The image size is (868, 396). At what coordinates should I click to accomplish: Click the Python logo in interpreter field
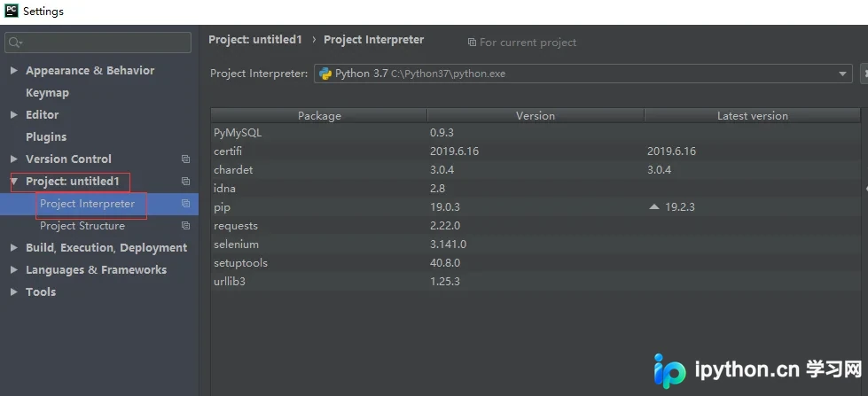[x=325, y=74]
